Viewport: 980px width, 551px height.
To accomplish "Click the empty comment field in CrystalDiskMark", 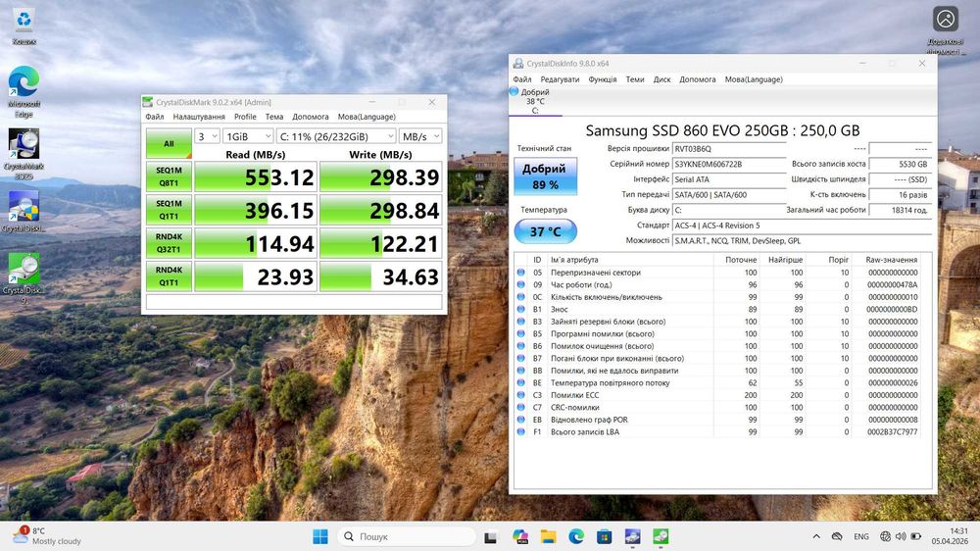I will pos(294,302).
